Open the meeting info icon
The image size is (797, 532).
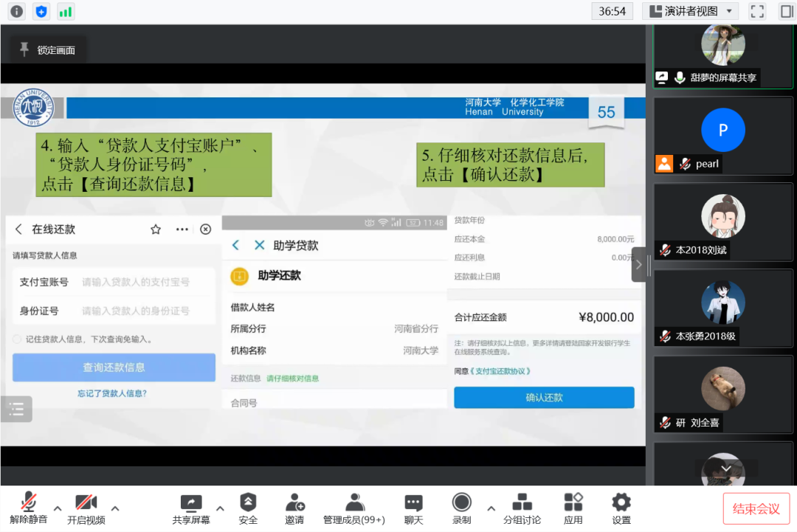pos(17,11)
